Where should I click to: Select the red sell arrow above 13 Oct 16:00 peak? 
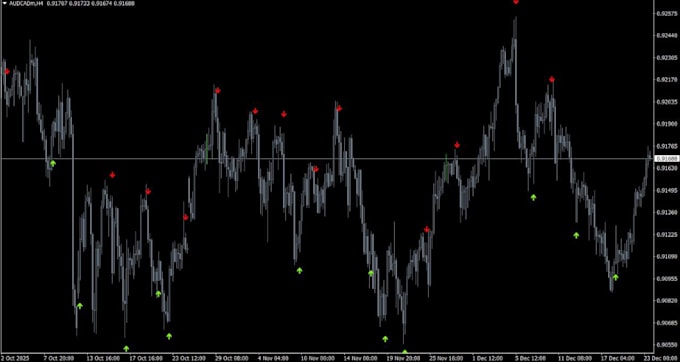pyautogui.click(x=112, y=175)
